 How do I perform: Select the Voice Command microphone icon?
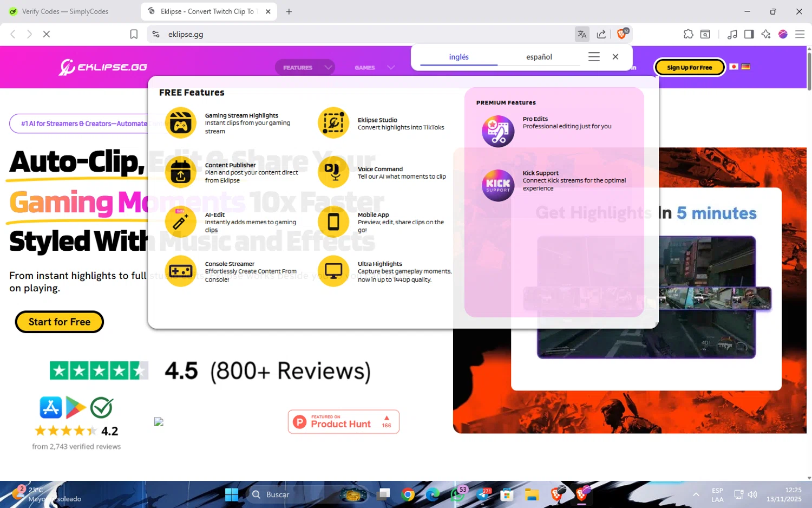click(333, 172)
